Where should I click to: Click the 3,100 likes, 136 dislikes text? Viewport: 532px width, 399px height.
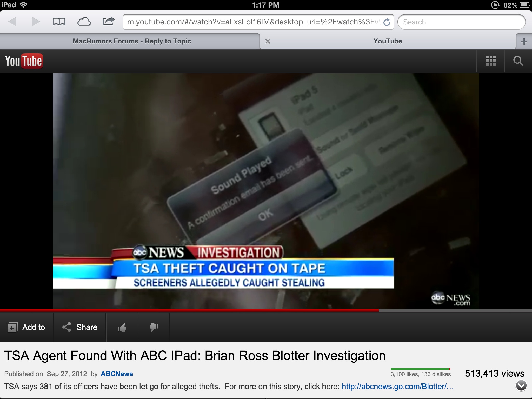pos(421,374)
